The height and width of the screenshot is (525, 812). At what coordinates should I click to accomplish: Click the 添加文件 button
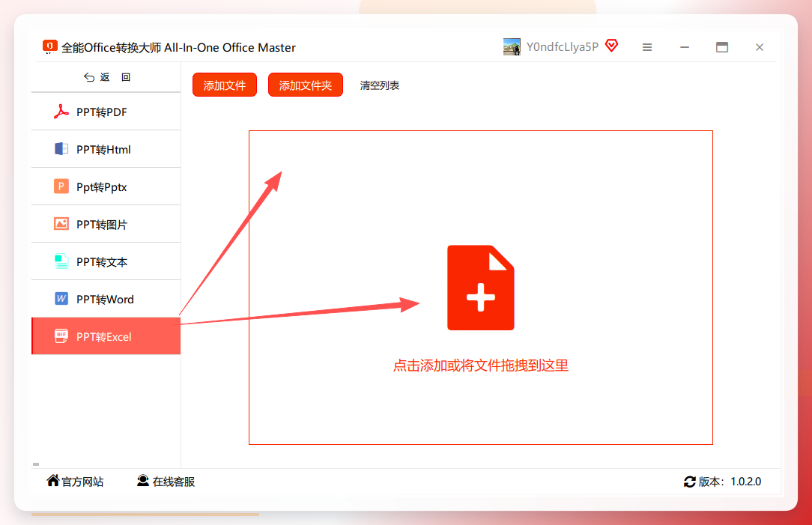tap(224, 85)
